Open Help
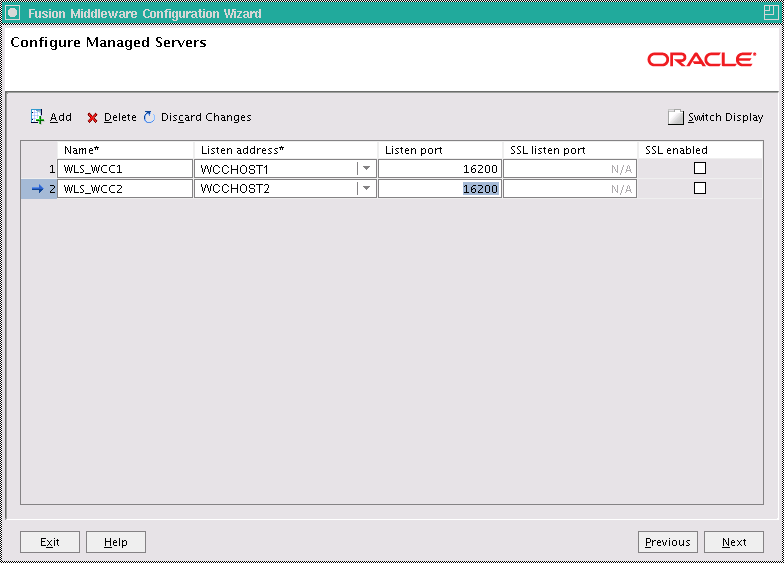 click(x=116, y=542)
